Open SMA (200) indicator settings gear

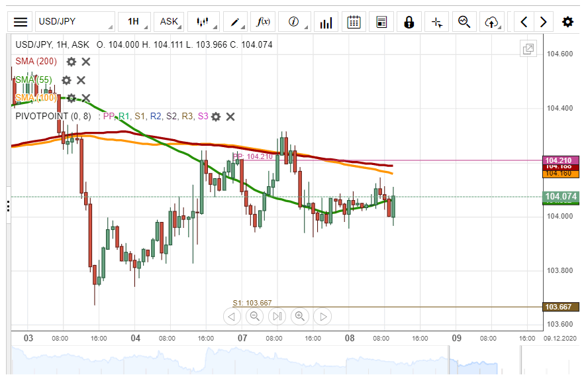(x=72, y=62)
